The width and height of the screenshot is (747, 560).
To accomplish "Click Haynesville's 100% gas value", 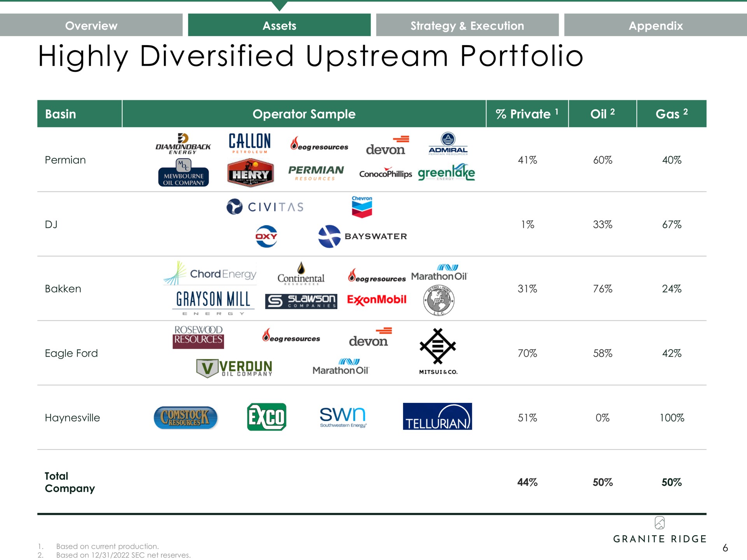I will coord(672,418).
